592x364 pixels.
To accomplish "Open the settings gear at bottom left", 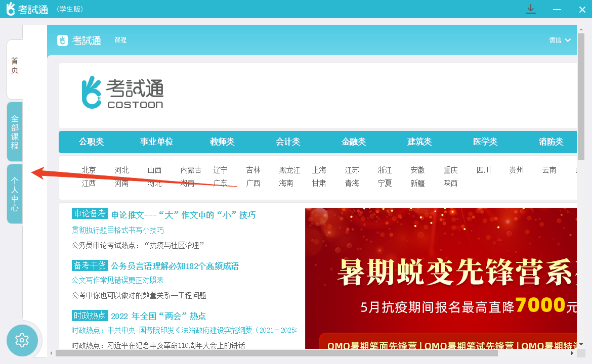I will click(x=22, y=341).
